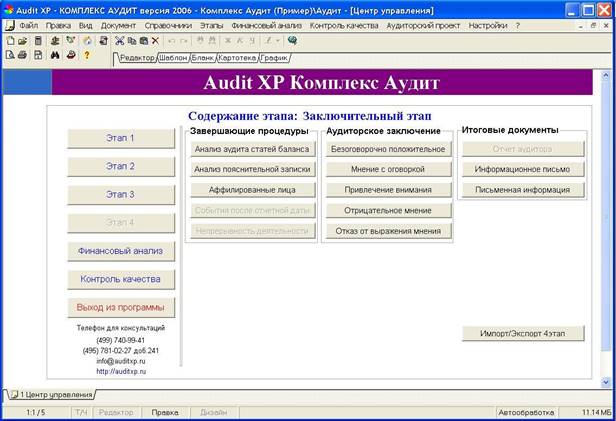The image size is (616, 421).
Task: Switch to the График tab
Action: click(274, 58)
